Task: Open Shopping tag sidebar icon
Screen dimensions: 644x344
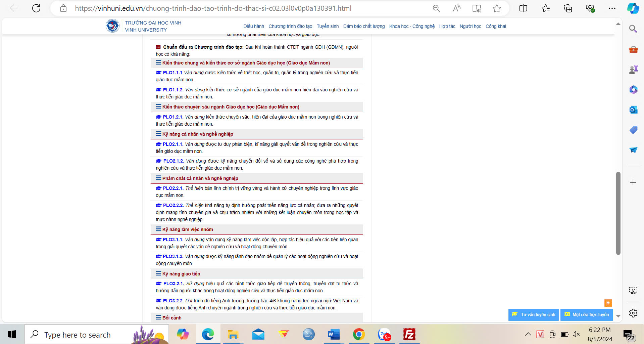Action: (633, 130)
